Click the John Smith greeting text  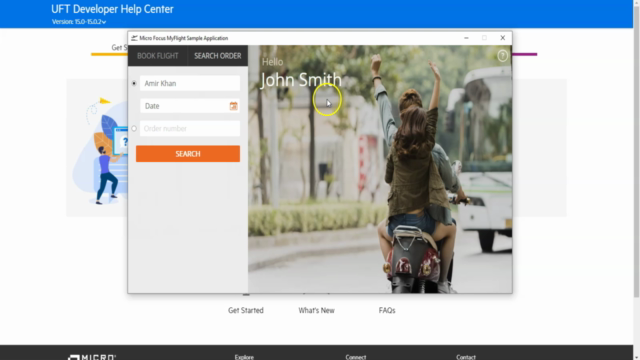click(301, 80)
